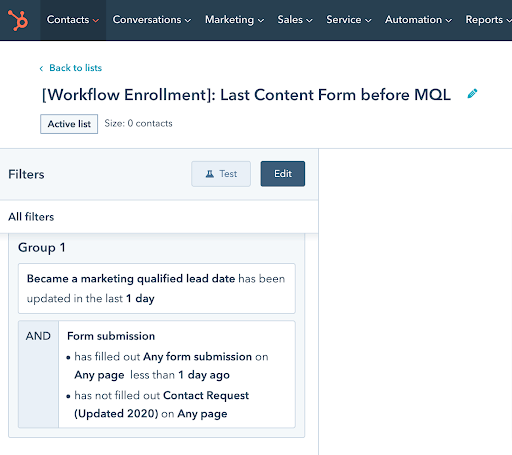The image size is (512, 455).
Task: Open the Contacts dropdown menu
Action: tap(73, 20)
